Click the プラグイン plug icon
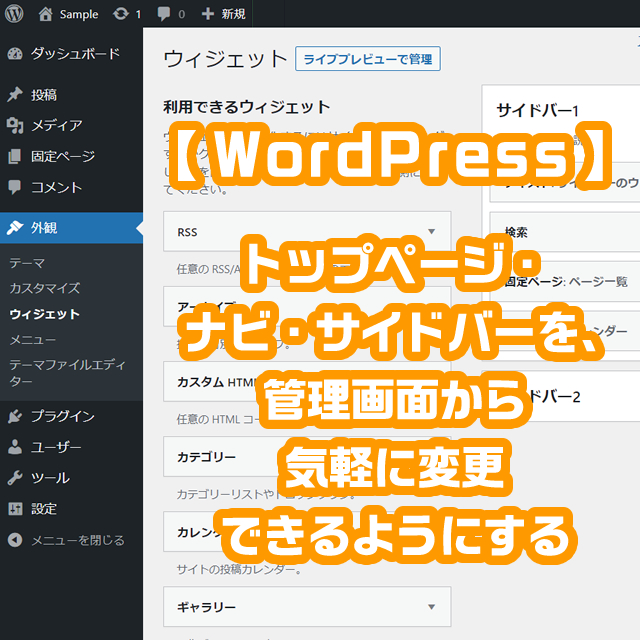The height and width of the screenshot is (640, 640). point(15,416)
